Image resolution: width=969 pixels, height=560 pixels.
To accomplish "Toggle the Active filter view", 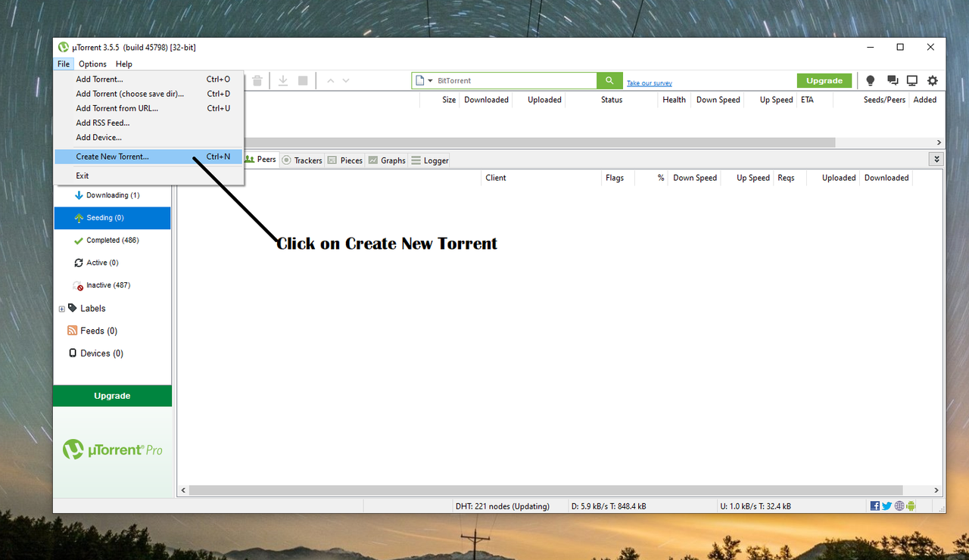I will [101, 263].
